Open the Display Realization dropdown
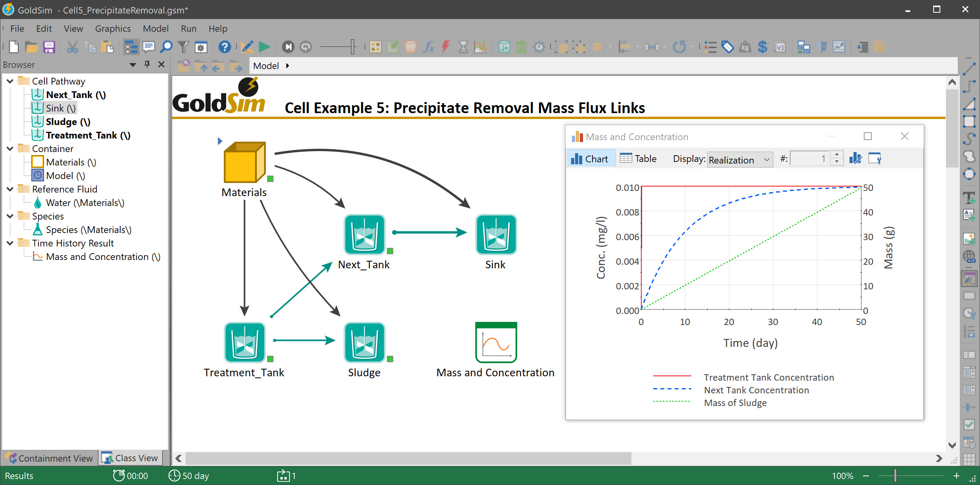The image size is (980, 485). [x=740, y=160]
